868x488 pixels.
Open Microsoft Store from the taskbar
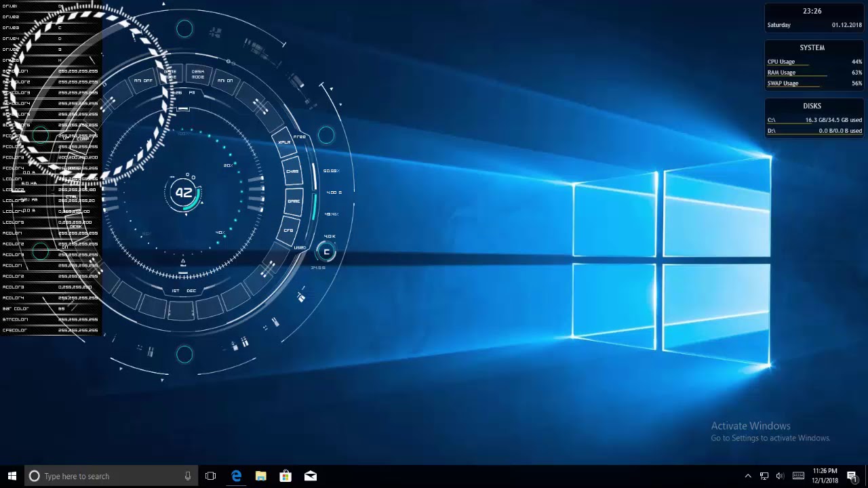point(285,476)
